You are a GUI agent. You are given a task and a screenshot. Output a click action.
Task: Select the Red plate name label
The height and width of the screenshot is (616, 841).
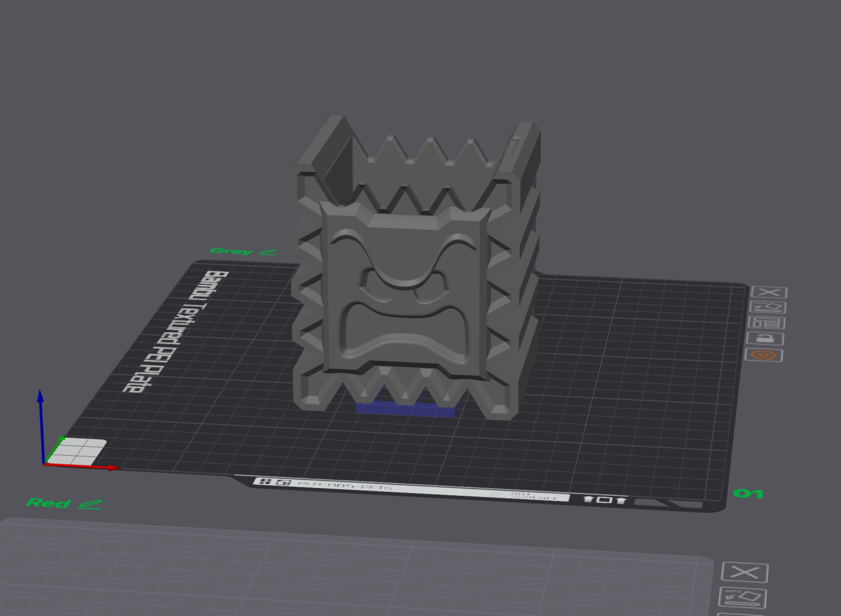[x=48, y=503]
